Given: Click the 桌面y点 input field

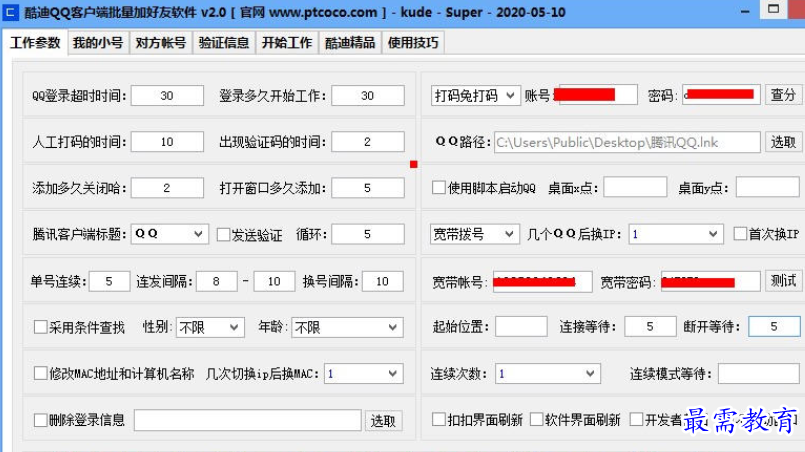Looking at the screenshot, I should (x=768, y=187).
